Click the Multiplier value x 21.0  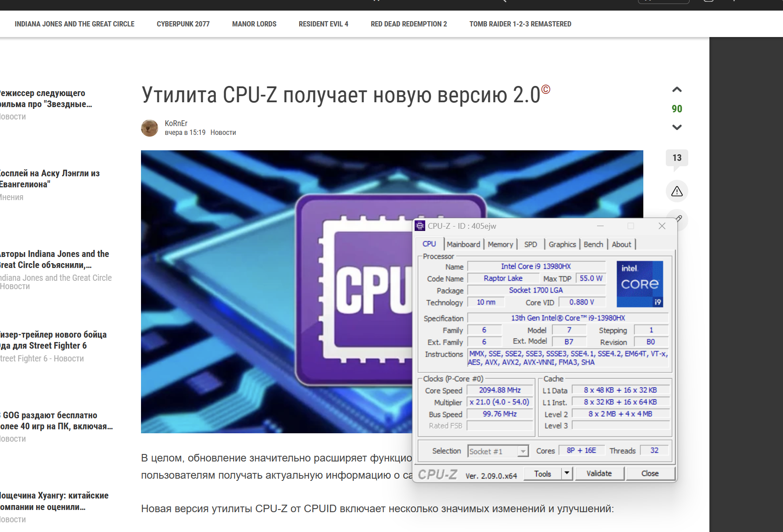click(500, 402)
